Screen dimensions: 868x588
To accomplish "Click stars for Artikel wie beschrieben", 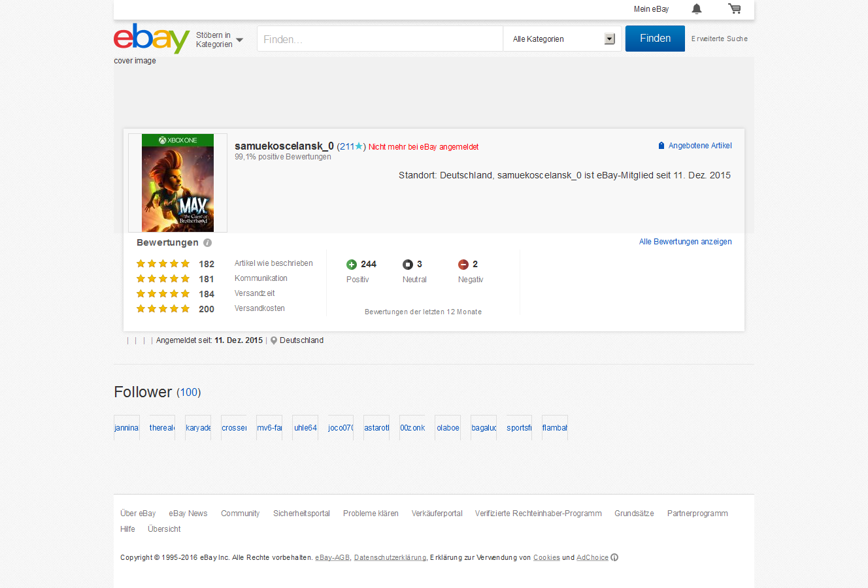I will (163, 264).
